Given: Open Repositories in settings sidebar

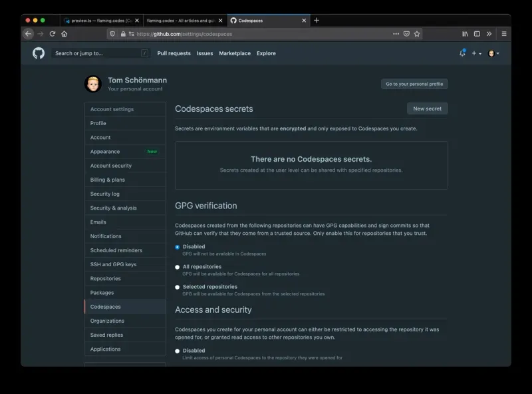Looking at the screenshot, I should 125,278.
